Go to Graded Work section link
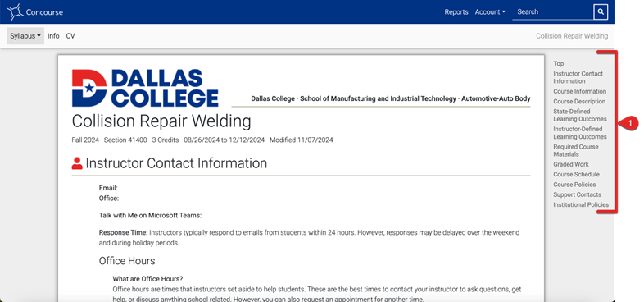The image size is (644, 302). pos(571,164)
